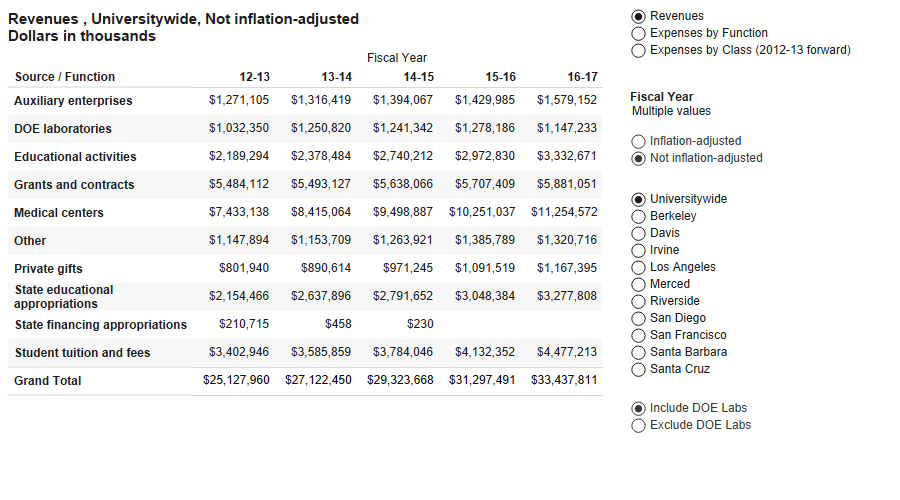This screenshot has height=500, width=900.
Task: Choose the Santa Cruz campus option
Action: tap(638, 370)
